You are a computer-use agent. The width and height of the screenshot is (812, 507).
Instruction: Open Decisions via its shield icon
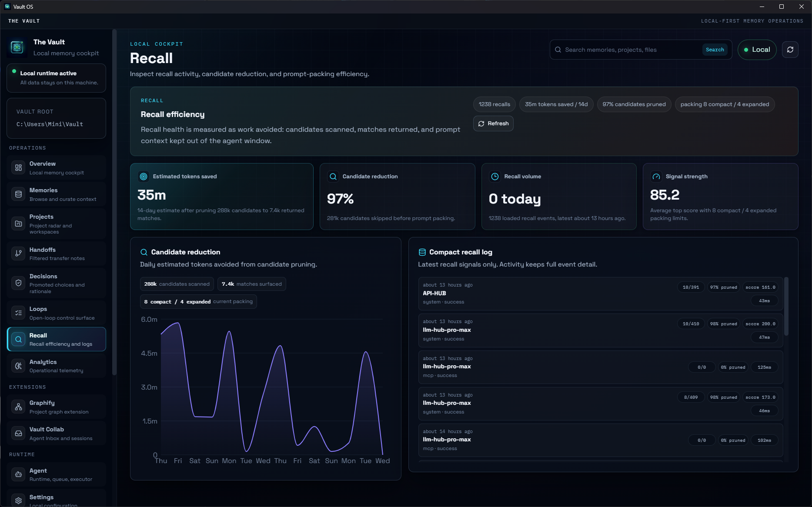pyautogui.click(x=18, y=283)
